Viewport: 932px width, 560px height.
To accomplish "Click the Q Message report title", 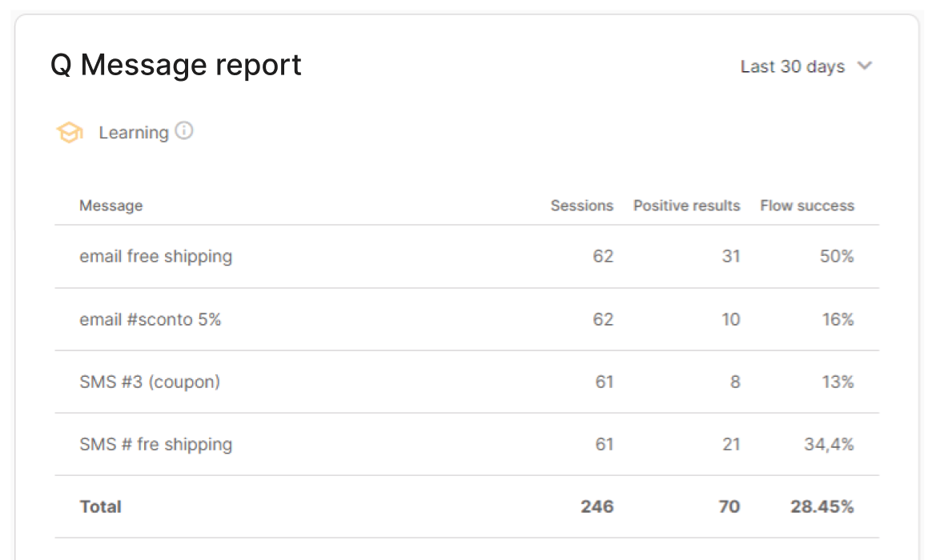I will click(x=176, y=65).
